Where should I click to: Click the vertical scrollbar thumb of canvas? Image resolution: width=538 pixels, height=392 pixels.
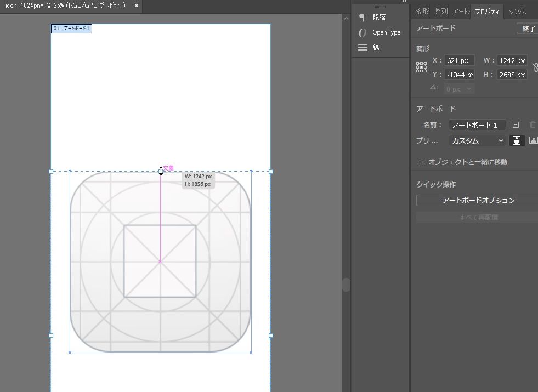pyautogui.click(x=346, y=285)
